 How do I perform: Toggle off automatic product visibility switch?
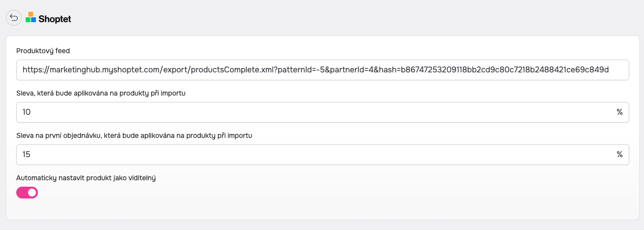point(27,193)
